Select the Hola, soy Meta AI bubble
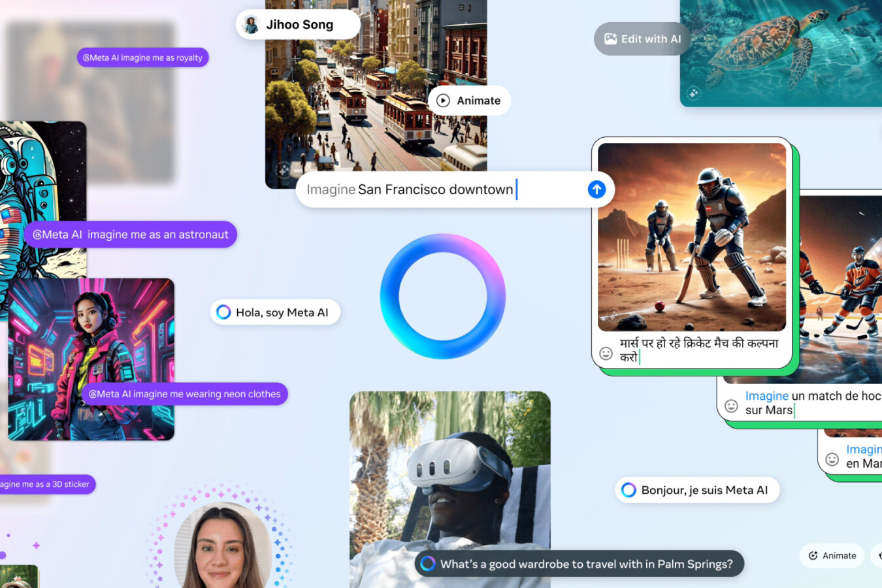Viewport: 882px width, 588px height. 275,312
